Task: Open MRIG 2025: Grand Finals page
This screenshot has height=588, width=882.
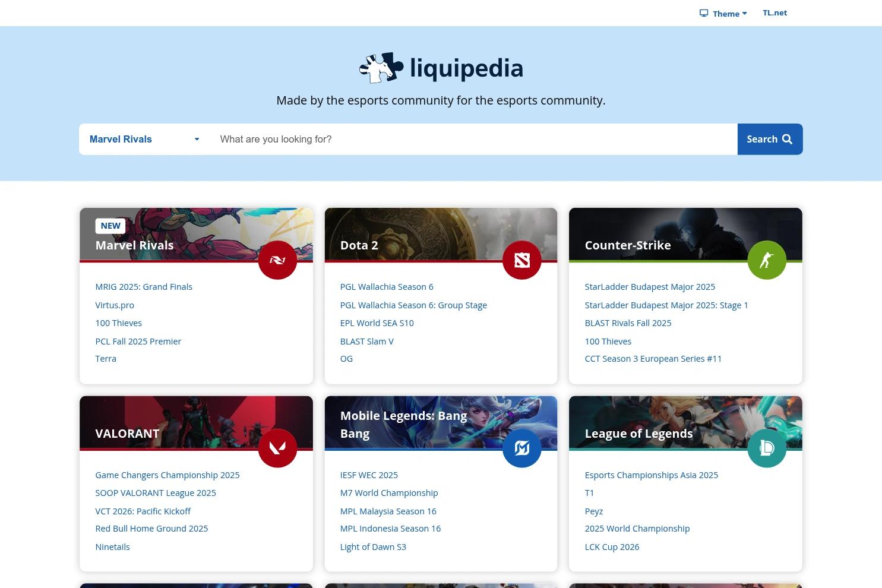Action: (x=144, y=286)
